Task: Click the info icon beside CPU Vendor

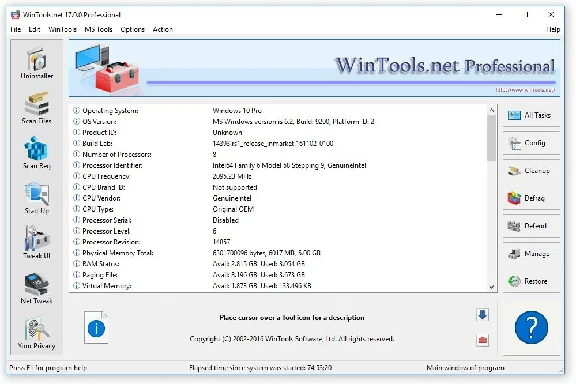Action: [x=76, y=198]
